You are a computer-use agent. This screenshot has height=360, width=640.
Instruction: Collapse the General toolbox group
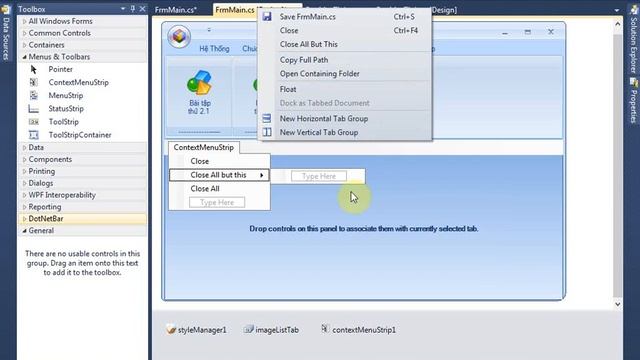click(x=24, y=231)
